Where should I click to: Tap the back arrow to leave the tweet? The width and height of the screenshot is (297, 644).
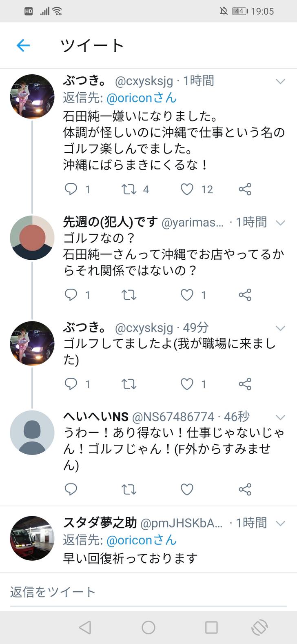pos(22,45)
